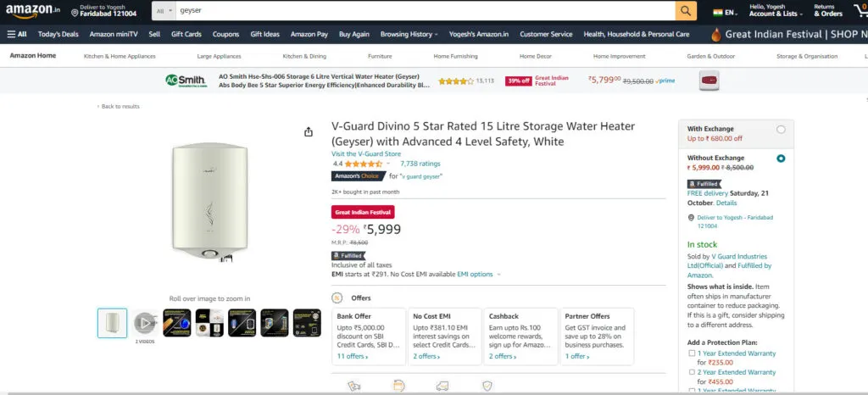Open the Home Decor category tab

(x=536, y=57)
